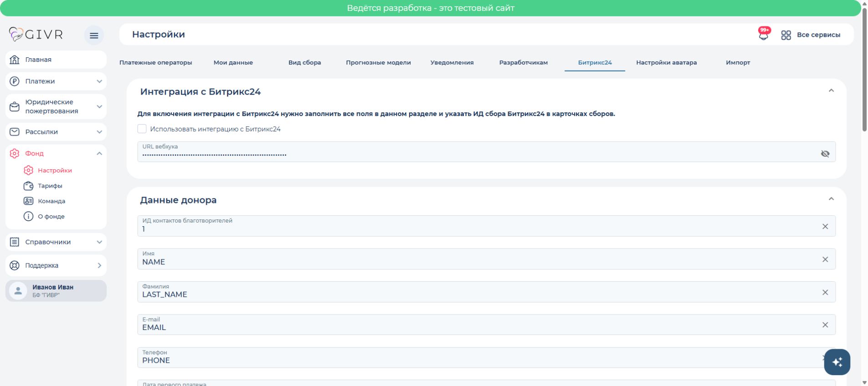
Task: Clear the Имя field value
Action: pos(825,259)
